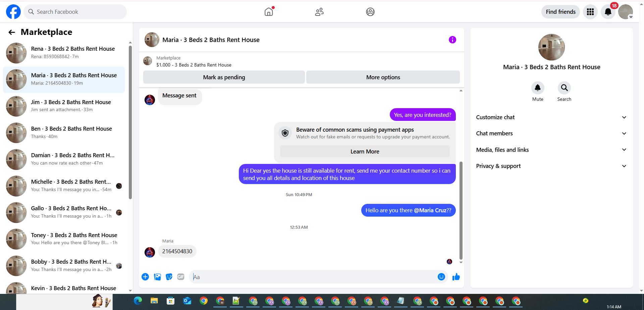Expand the Customize chat section
Image resolution: width=644 pixels, height=310 pixels.
point(551,117)
